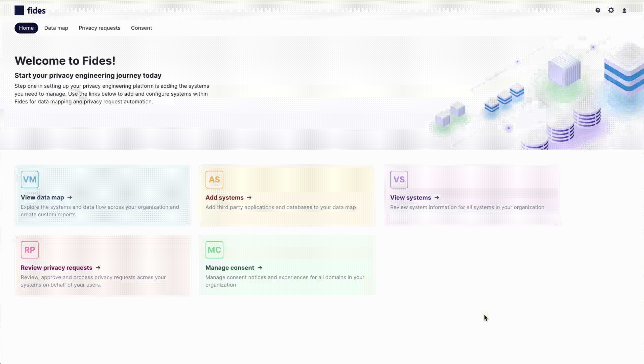Click the View data map icon
Screen dimensions: 644x364
point(30,179)
